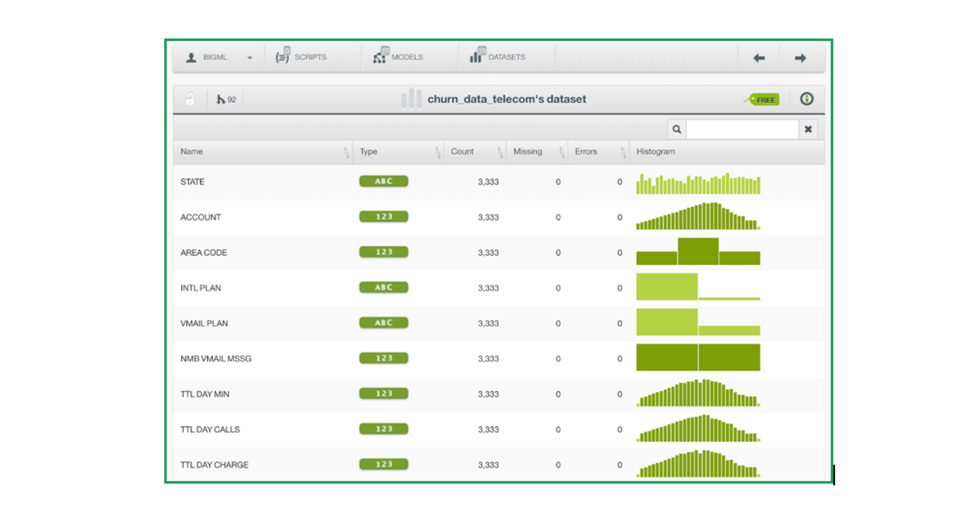Open the AREA CODE histogram
The width and height of the screenshot is (980, 520).
pos(698,251)
